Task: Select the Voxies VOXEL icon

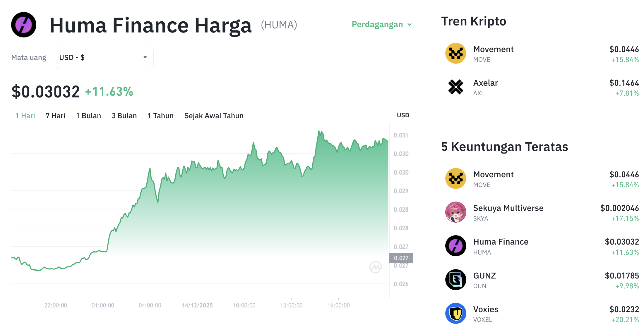Action: pos(455,313)
